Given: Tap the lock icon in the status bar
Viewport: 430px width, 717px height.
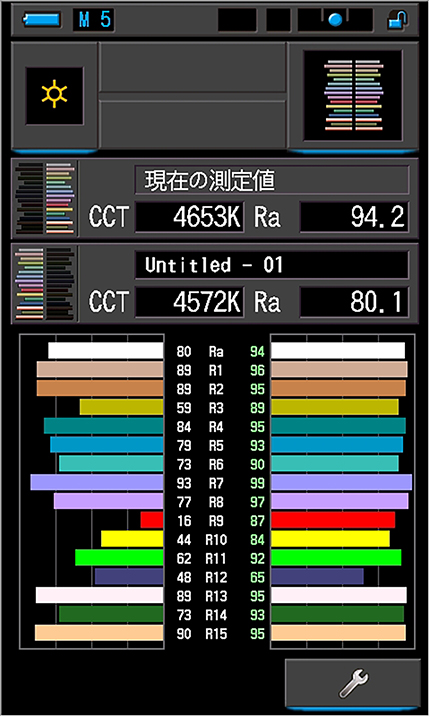Looking at the screenshot, I should [397, 20].
